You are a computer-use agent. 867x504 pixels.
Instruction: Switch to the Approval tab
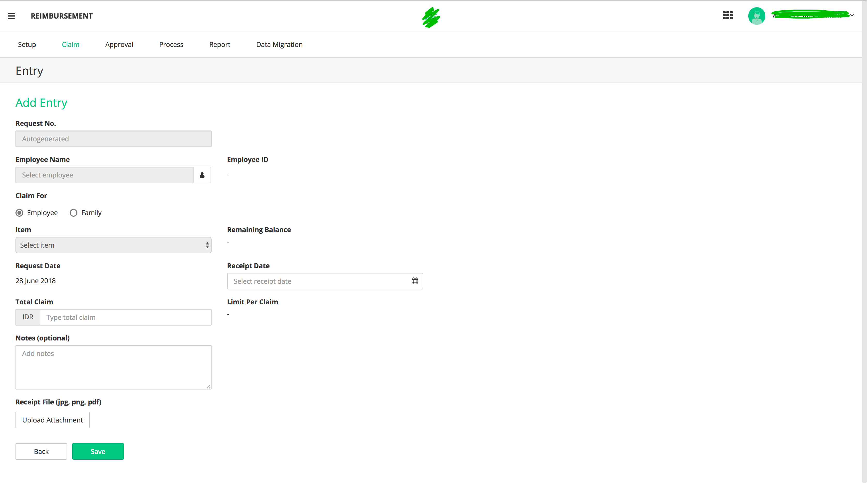pos(119,45)
